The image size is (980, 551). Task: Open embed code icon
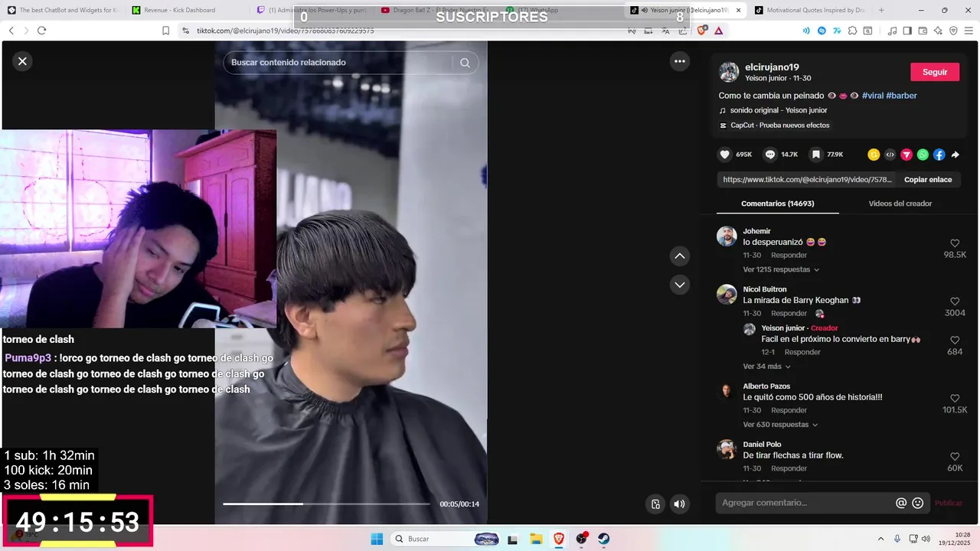click(x=890, y=155)
